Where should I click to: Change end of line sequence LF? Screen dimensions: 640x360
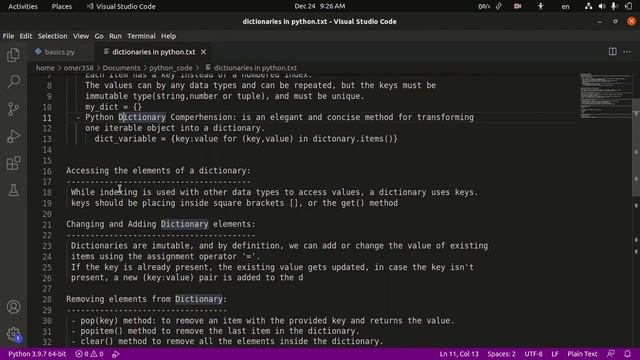pyautogui.click(x=555, y=354)
